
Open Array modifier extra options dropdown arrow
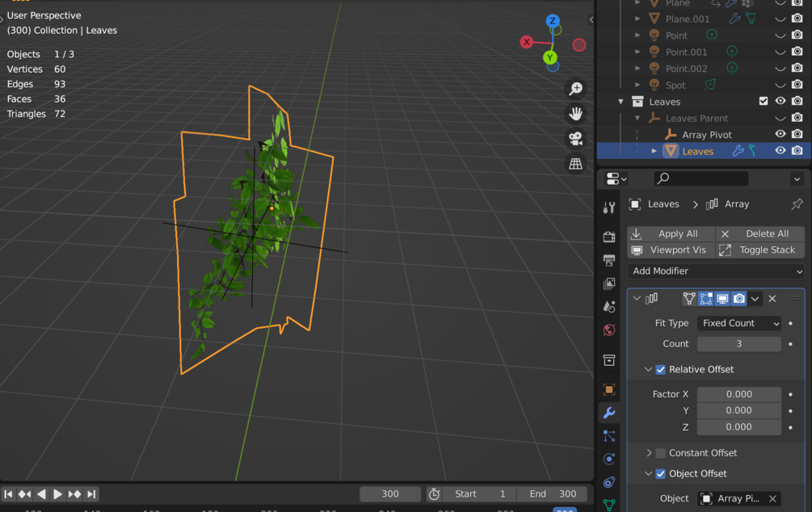coord(755,299)
